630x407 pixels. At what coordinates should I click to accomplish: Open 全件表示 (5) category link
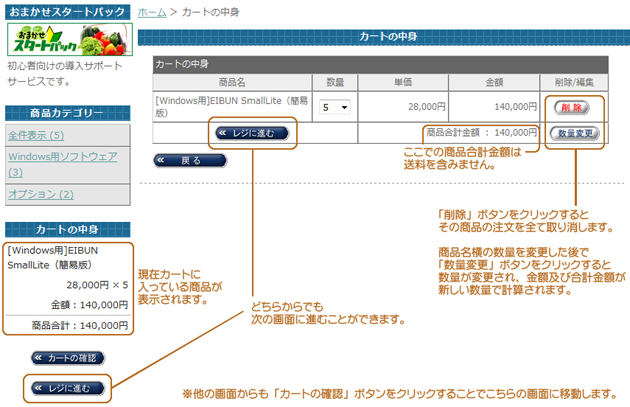[x=36, y=135]
